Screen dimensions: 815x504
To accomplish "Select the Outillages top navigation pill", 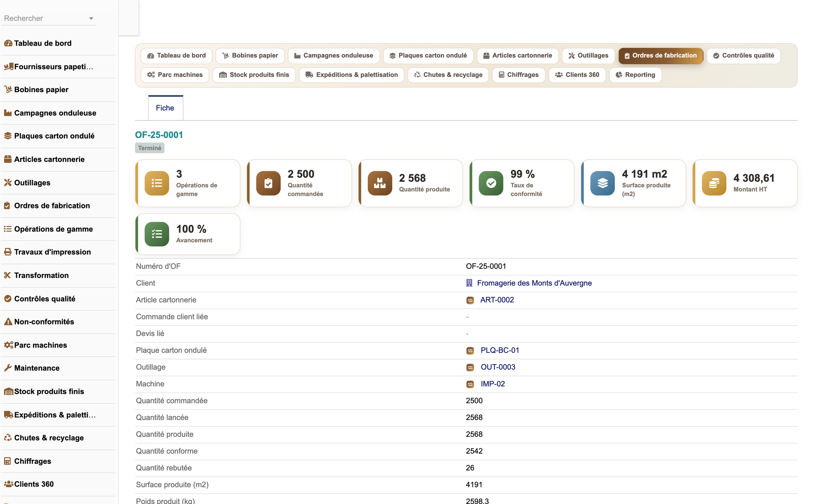I will 588,56.
